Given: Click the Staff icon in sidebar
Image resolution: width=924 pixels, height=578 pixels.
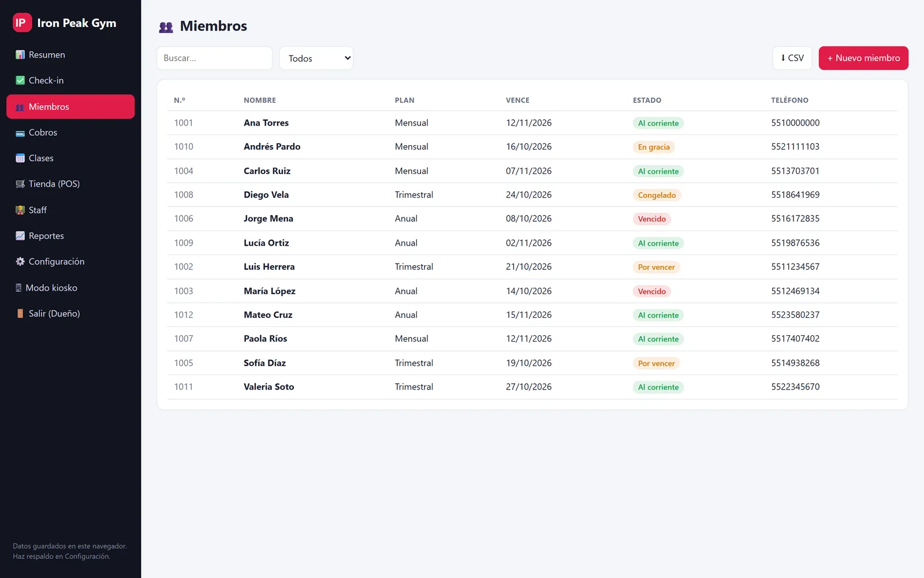Looking at the screenshot, I should click(x=20, y=210).
